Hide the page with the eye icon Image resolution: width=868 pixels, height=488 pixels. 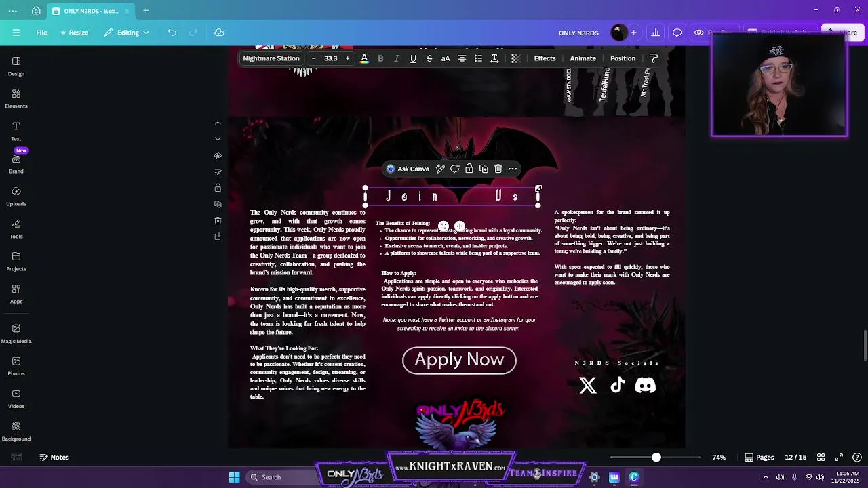pos(218,155)
